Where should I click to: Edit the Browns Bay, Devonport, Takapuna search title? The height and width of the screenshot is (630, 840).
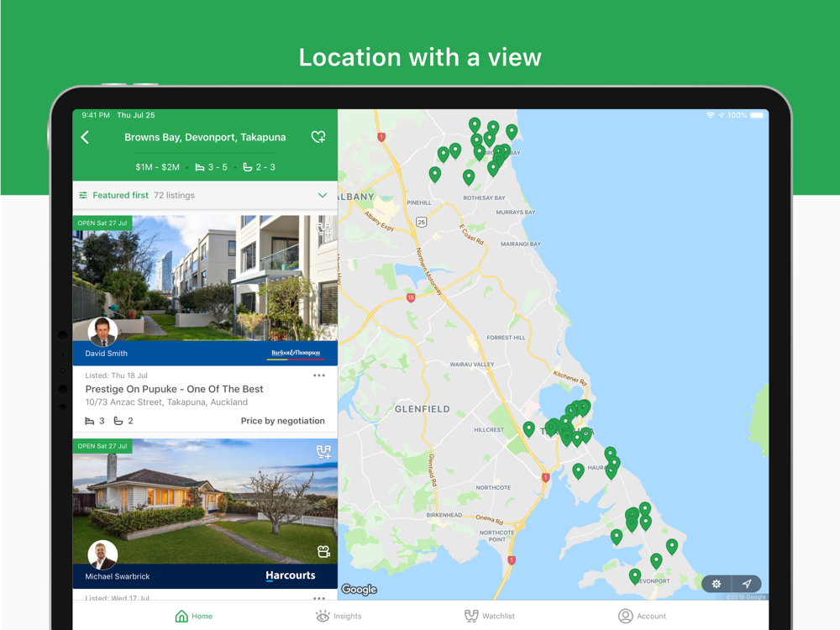(205, 137)
